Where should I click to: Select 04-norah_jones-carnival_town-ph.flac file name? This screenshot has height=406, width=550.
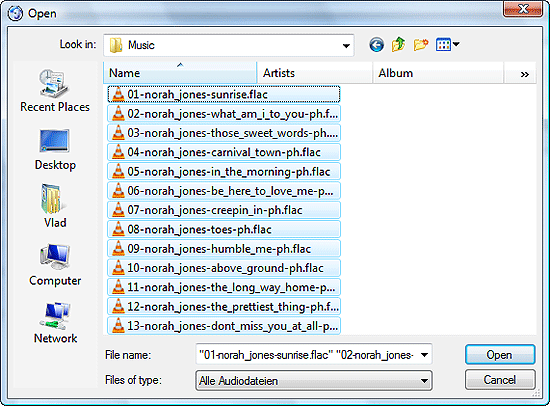point(224,152)
